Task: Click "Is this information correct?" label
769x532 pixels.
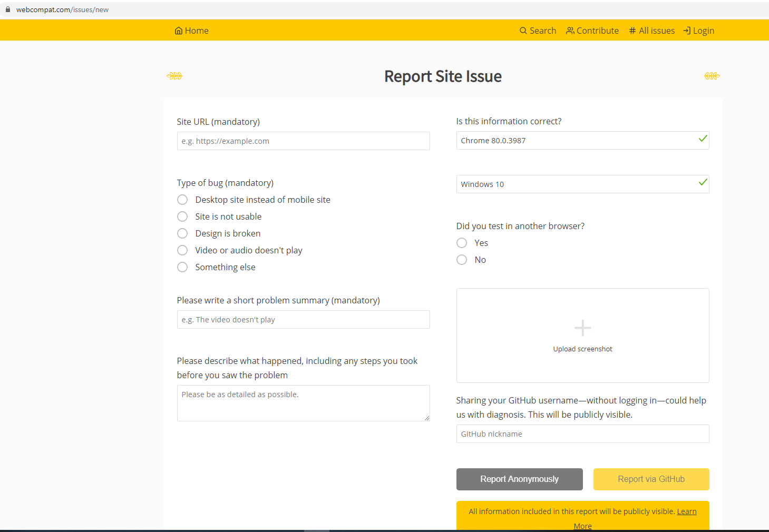Action: coord(509,121)
